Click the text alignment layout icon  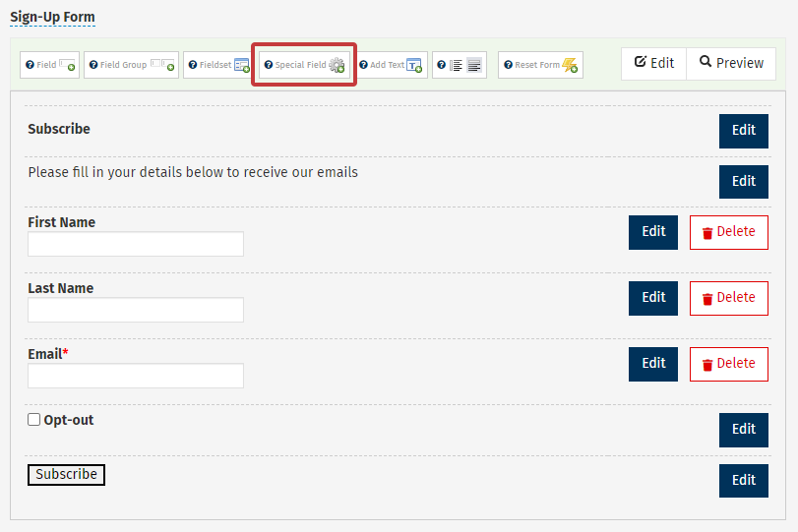460,65
